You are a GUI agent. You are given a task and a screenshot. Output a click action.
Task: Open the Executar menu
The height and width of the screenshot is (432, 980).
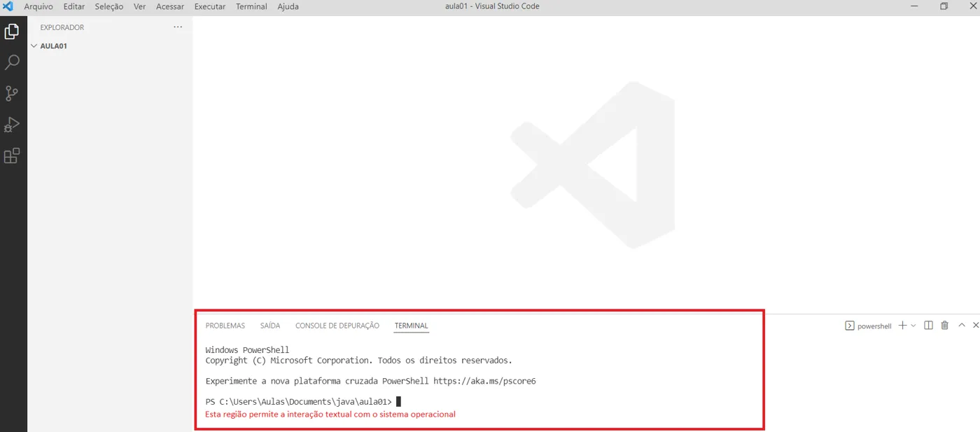point(210,6)
